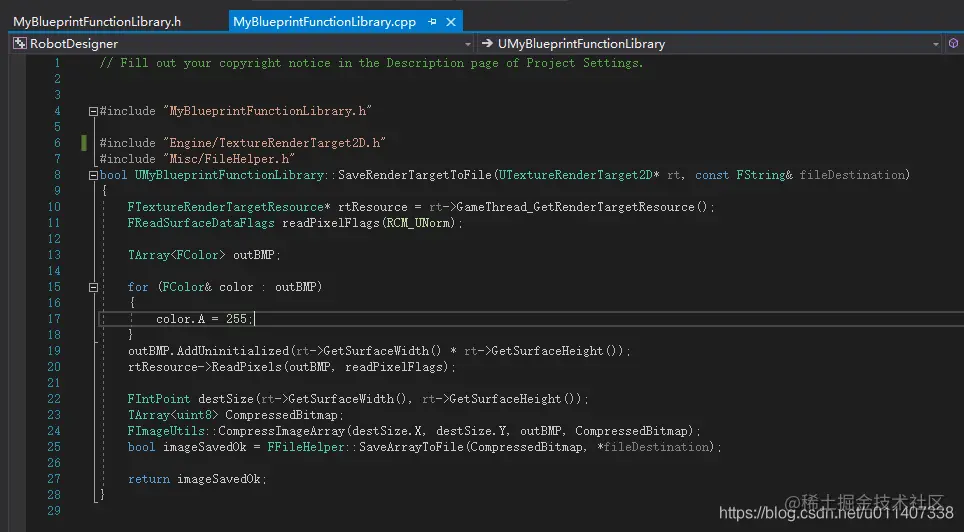
Task: Select the MyBlueprintFunctionLibrary.cpp tab
Action: click(325, 22)
